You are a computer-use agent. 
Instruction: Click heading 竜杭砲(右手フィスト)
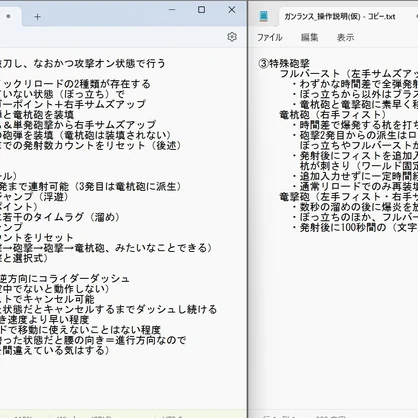click(333, 115)
